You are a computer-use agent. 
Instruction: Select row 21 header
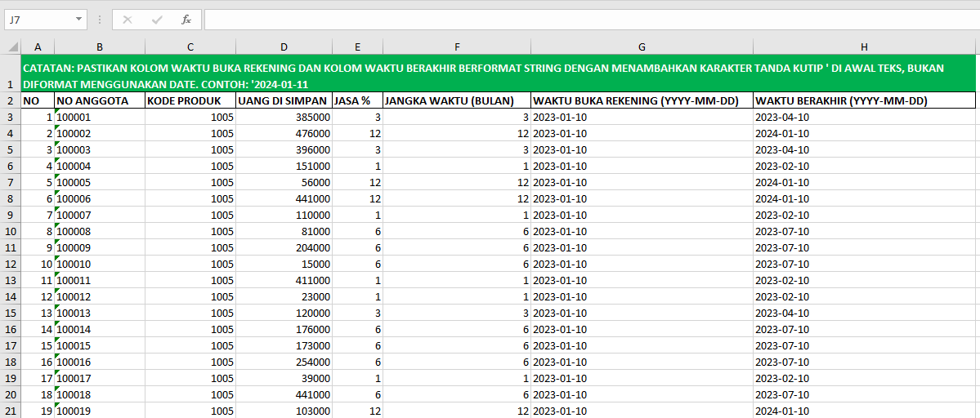click(11, 411)
